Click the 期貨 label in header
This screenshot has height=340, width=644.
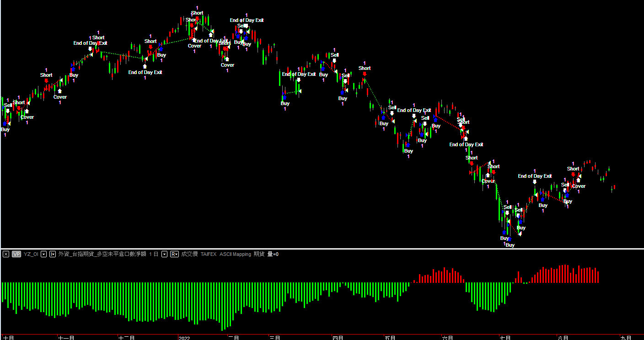pyautogui.click(x=259, y=254)
